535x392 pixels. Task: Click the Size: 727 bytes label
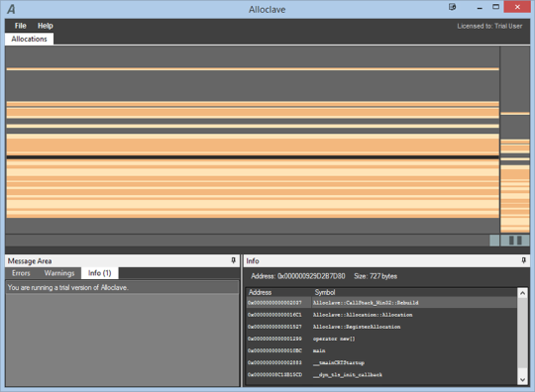pos(375,276)
